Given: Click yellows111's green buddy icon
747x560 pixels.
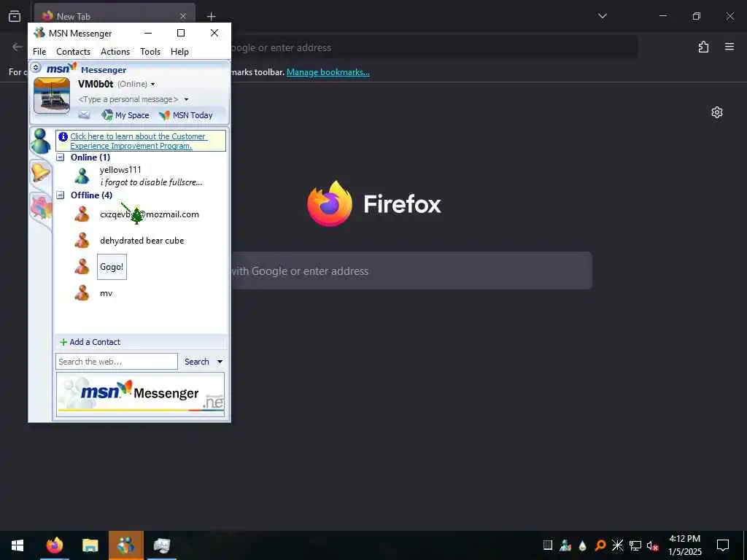Looking at the screenshot, I should (82, 176).
